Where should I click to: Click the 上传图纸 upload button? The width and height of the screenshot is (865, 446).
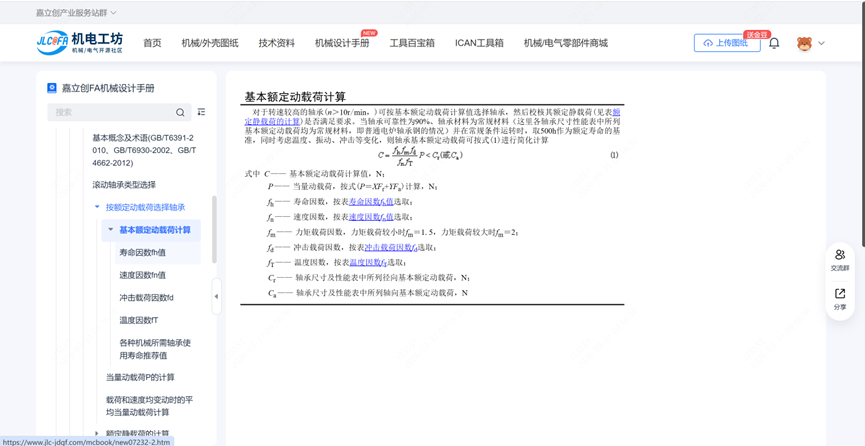point(726,43)
